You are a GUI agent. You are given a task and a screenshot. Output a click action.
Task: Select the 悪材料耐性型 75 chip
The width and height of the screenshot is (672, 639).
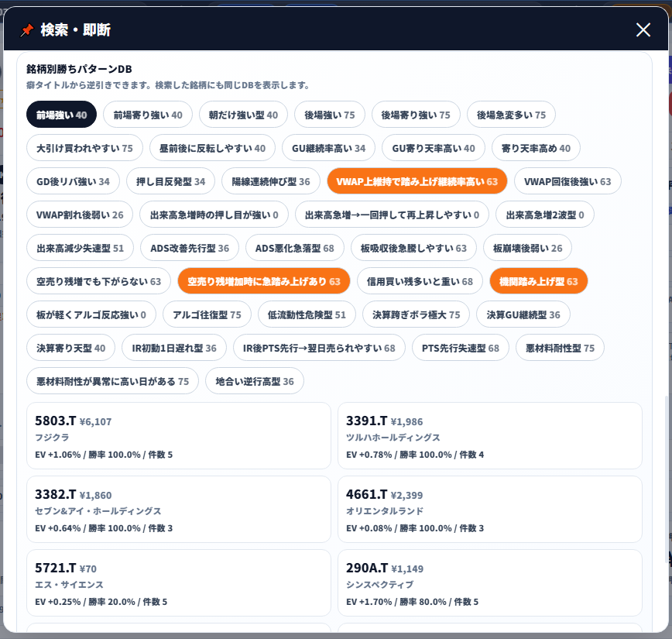click(x=561, y=347)
